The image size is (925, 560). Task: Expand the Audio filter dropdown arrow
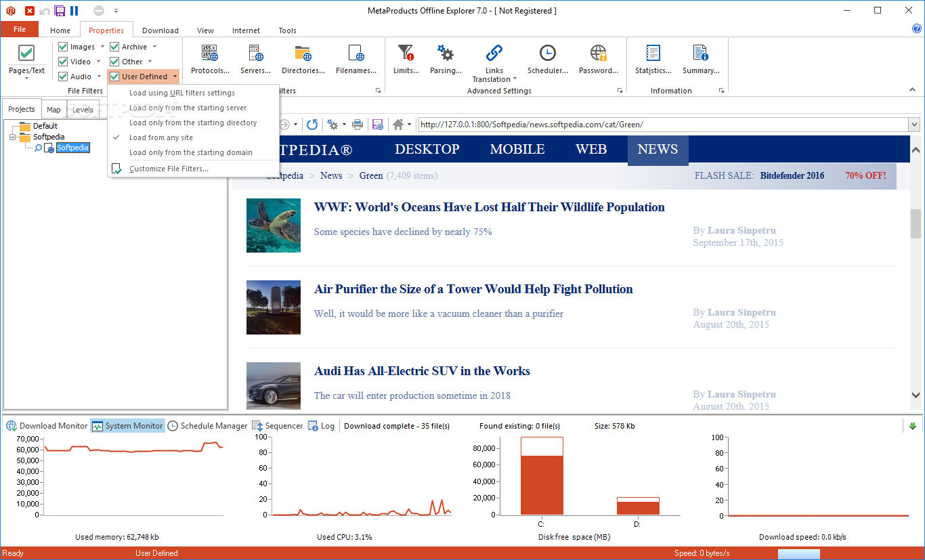coord(99,77)
